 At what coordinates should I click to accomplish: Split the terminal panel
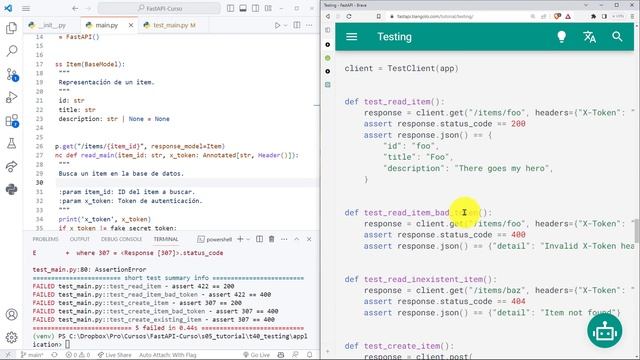[259, 239]
